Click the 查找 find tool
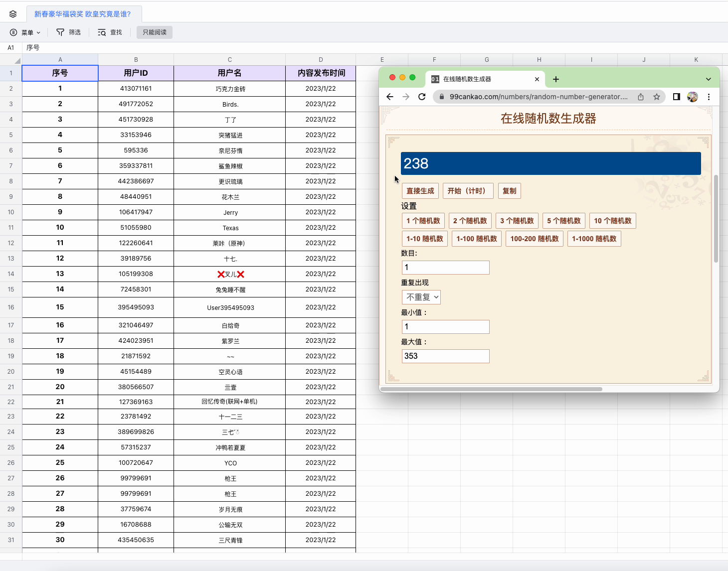The height and width of the screenshot is (571, 728). click(110, 32)
